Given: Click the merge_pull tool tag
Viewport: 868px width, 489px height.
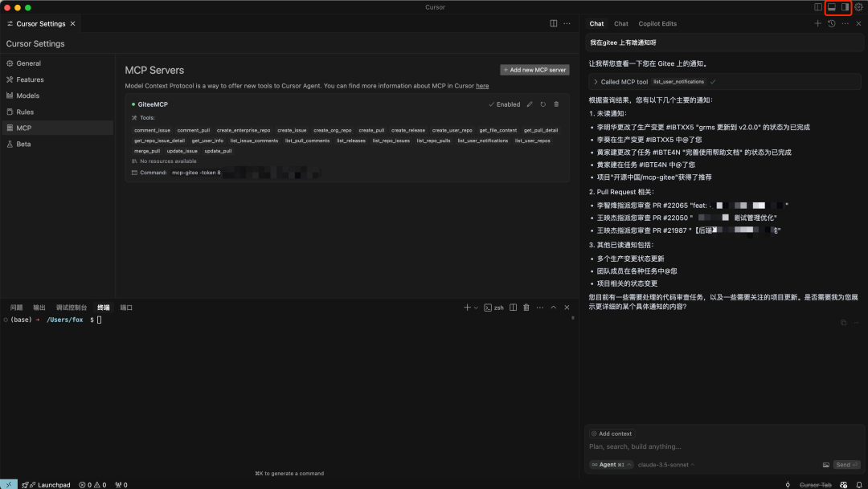Looking at the screenshot, I should point(147,151).
